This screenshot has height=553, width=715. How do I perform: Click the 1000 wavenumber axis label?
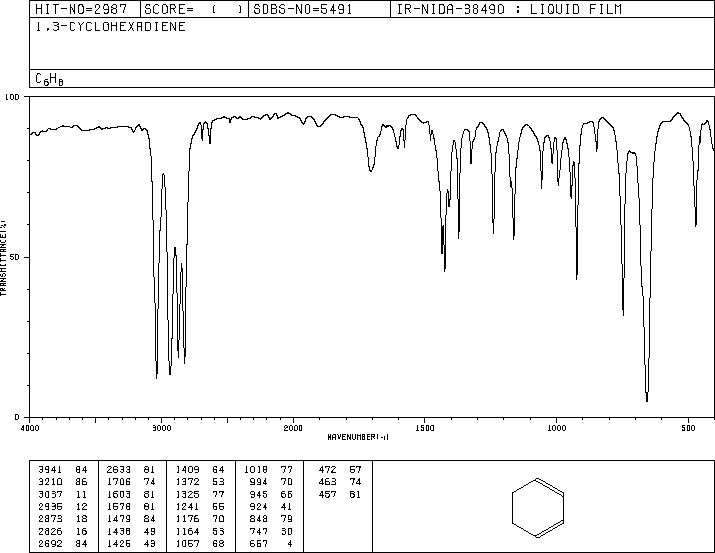(556, 428)
